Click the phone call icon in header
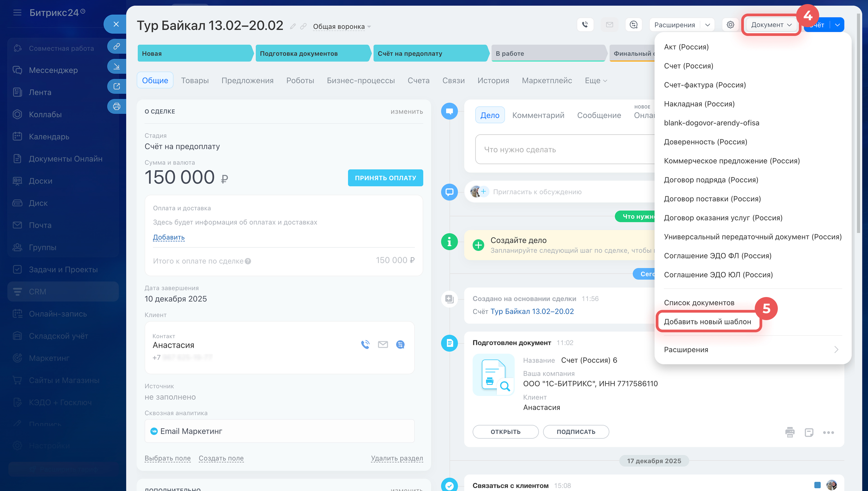 pos(585,25)
